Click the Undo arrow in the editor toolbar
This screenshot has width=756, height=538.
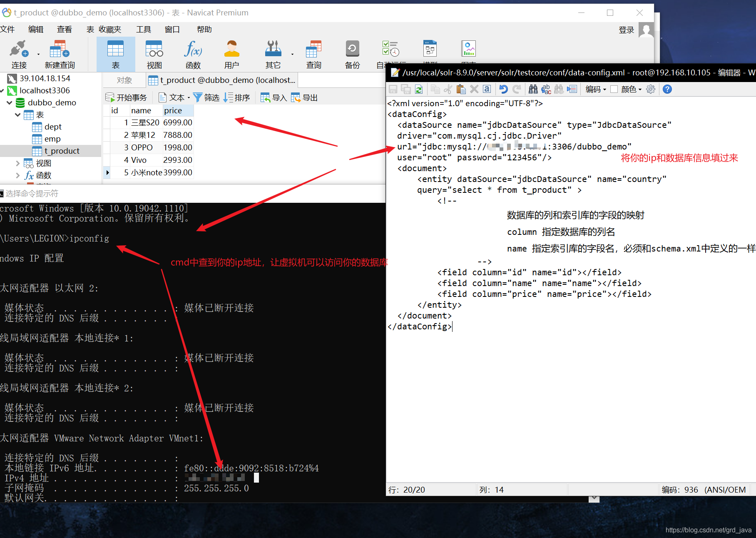click(x=504, y=89)
